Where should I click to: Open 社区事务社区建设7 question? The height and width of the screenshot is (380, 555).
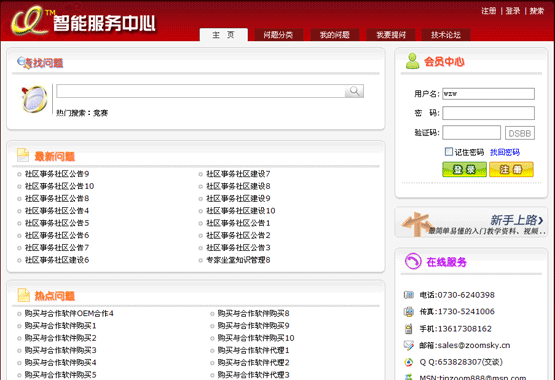click(238, 174)
